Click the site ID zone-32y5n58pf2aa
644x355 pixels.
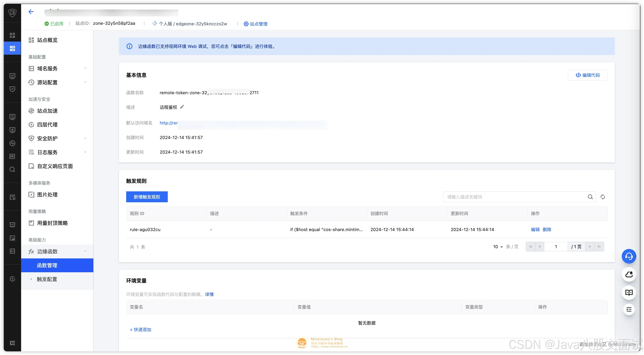114,24
